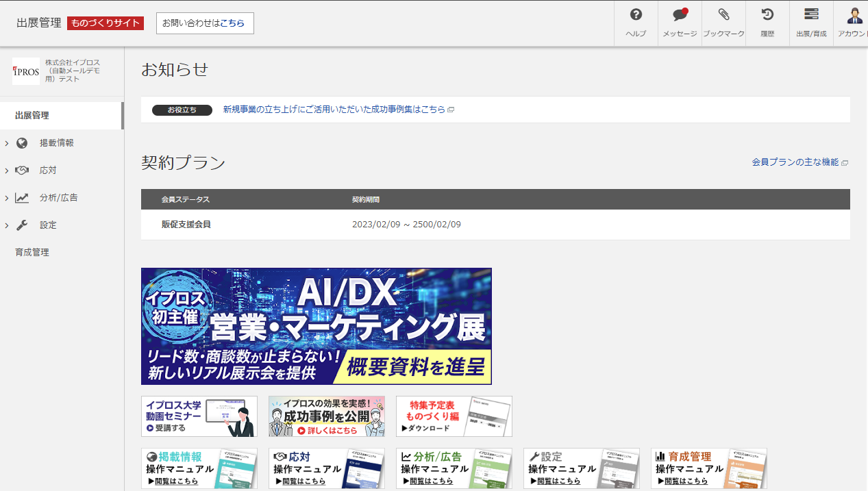
Task: Click the お問い合わせはこちら button
Action: tap(204, 23)
